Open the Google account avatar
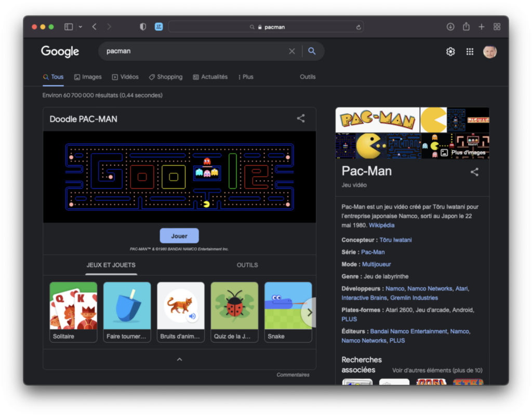The width and height of the screenshot is (532, 416). pos(489,51)
